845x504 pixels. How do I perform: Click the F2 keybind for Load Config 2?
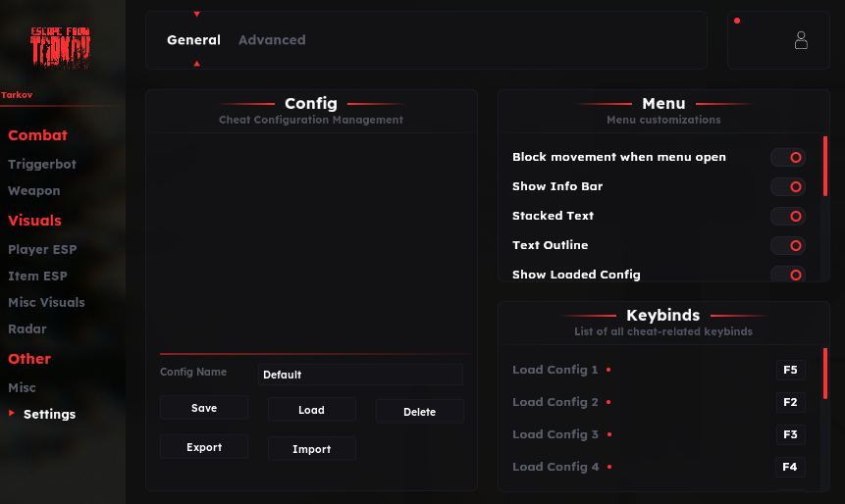click(x=790, y=402)
